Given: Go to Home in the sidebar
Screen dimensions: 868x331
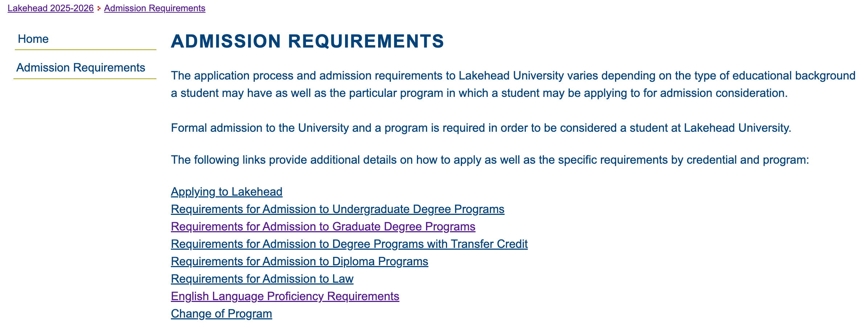Looking at the screenshot, I should coord(33,39).
